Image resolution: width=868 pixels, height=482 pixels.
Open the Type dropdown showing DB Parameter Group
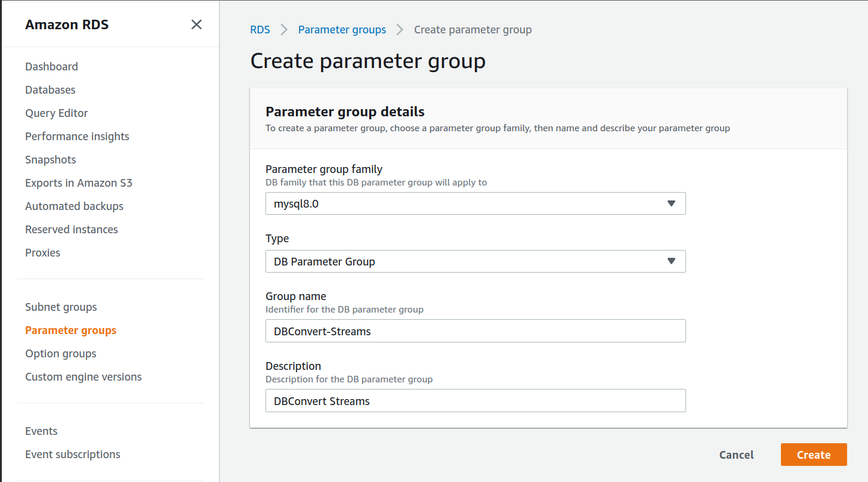click(475, 261)
